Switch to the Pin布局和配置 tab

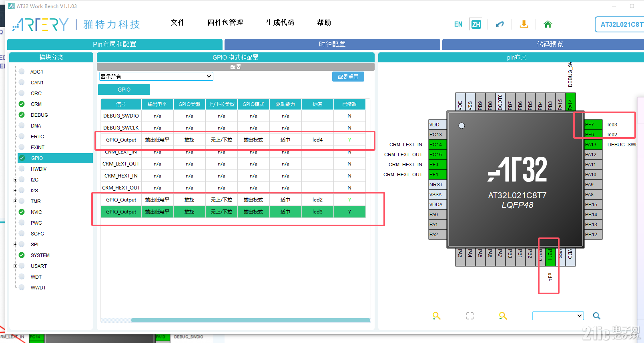click(114, 44)
